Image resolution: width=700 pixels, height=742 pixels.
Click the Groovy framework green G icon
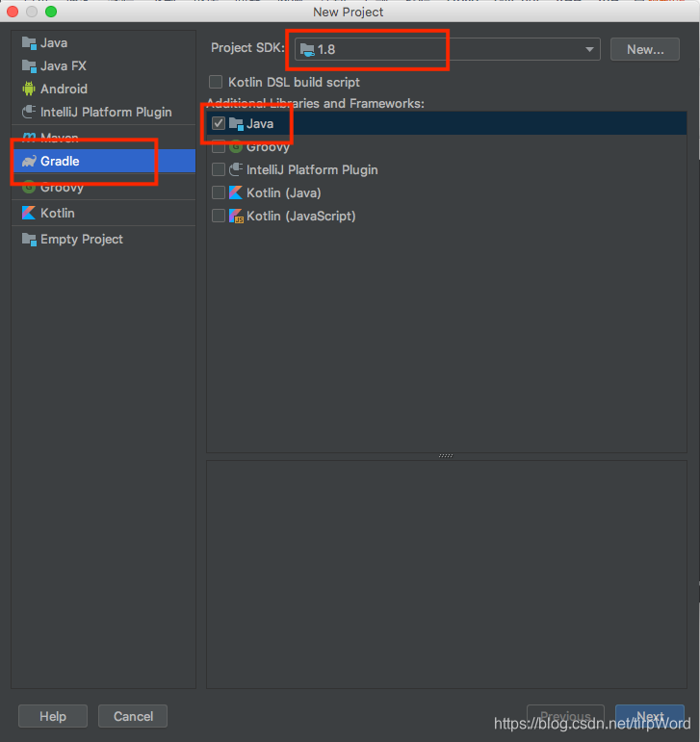click(236, 146)
